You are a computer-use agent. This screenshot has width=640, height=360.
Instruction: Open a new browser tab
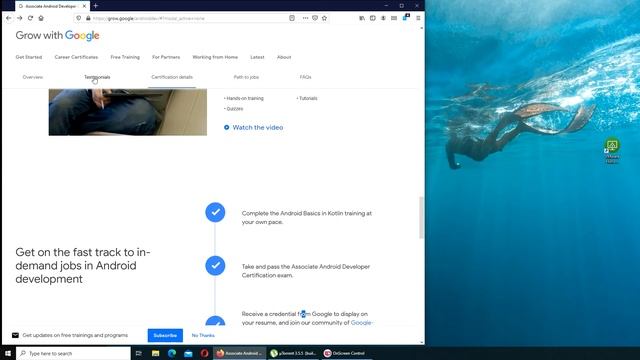click(96, 6)
